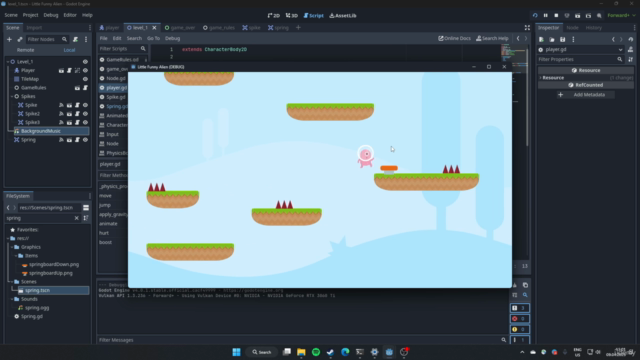Open the game_over scene tab

pyautogui.click(x=180, y=28)
